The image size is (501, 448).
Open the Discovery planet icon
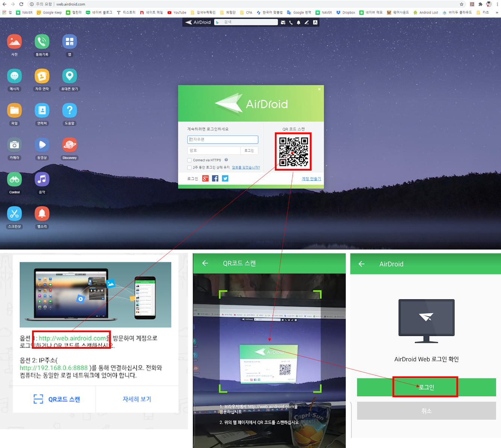tap(70, 145)
